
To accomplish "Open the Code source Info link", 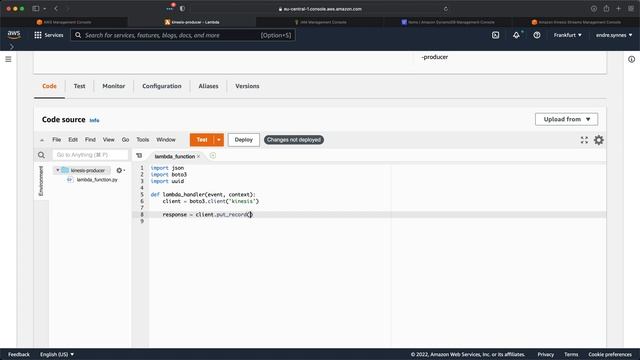I will [94, 120].
